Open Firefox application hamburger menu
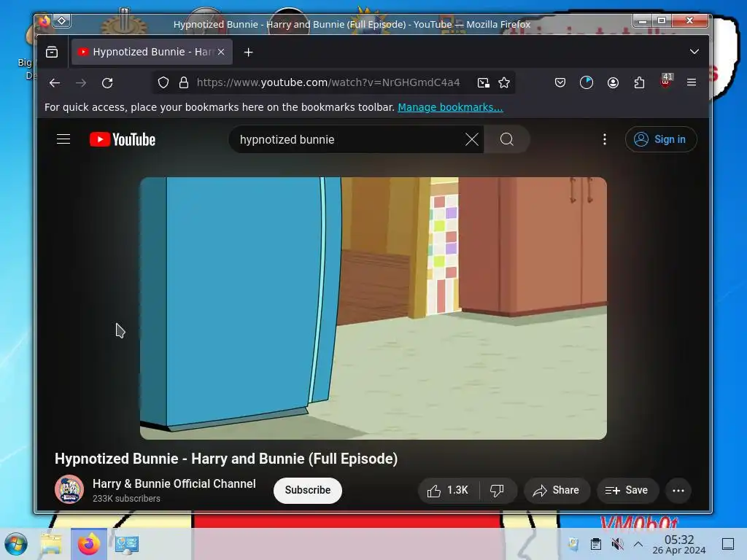This screenshot has width=747, height=560. [x=692, y=82]
